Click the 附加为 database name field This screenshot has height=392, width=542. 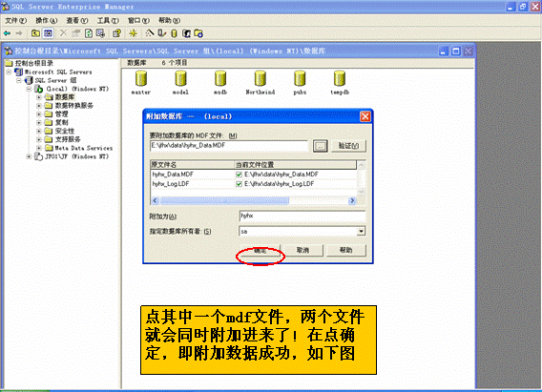click(302, 216)
